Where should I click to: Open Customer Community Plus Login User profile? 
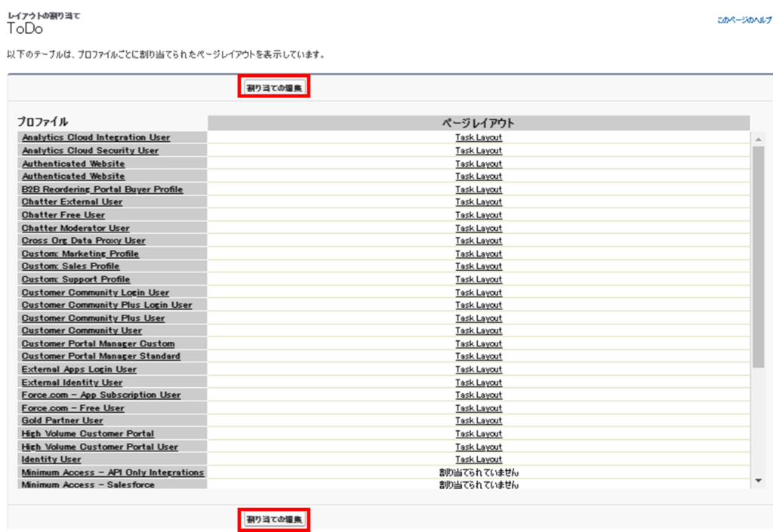(x=107, y=306)
